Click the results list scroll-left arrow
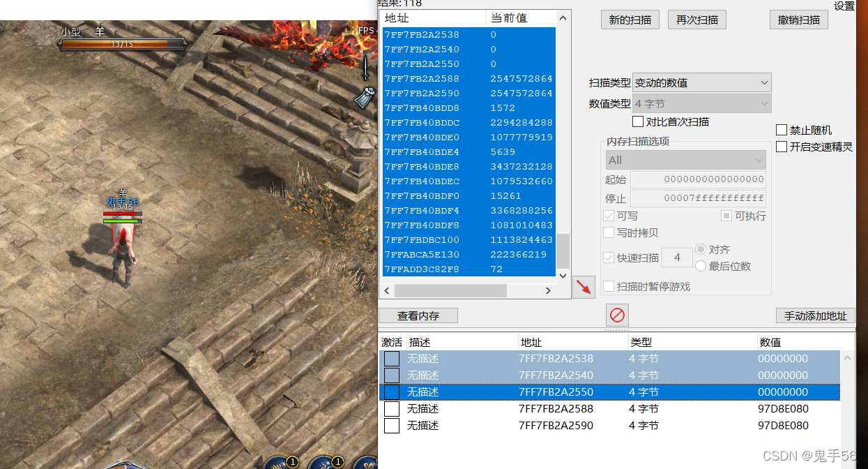868x469 pixels. [387, 290]
